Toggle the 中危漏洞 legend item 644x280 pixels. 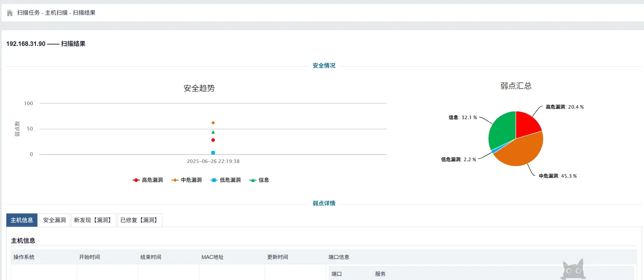click(x=187, y=180)
